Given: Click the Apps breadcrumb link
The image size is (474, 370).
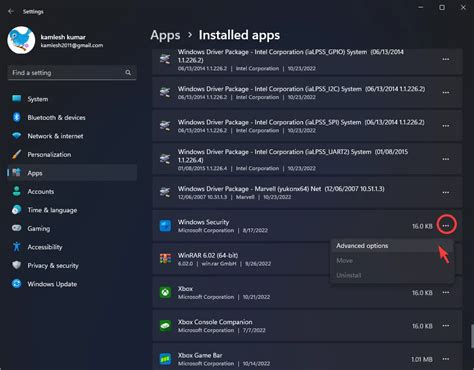Looking at the screenshot, I should (x=165, y=35).
